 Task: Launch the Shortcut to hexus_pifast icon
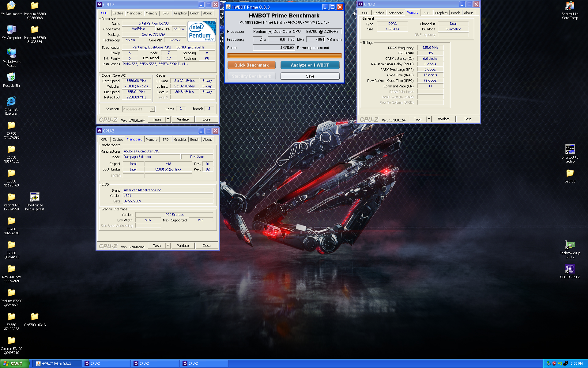click(35, 201)
